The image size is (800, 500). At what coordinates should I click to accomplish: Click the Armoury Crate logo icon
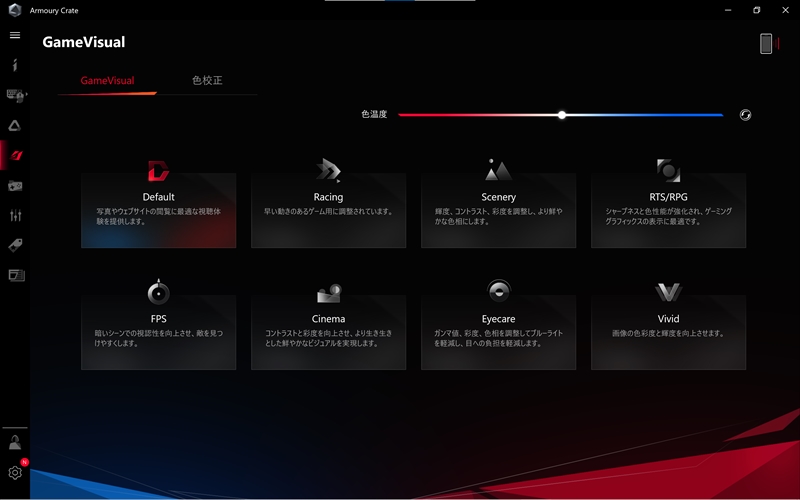(15, 10)
